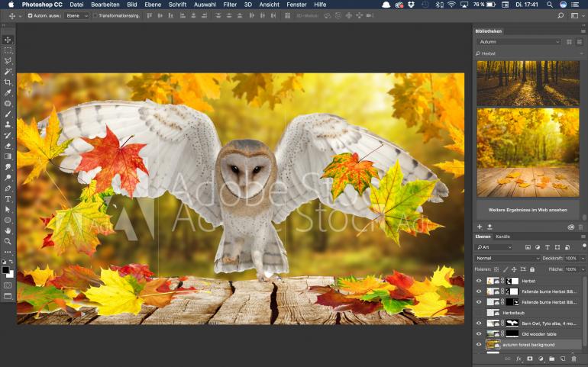Select the Smudge tool

coord(8,167)
